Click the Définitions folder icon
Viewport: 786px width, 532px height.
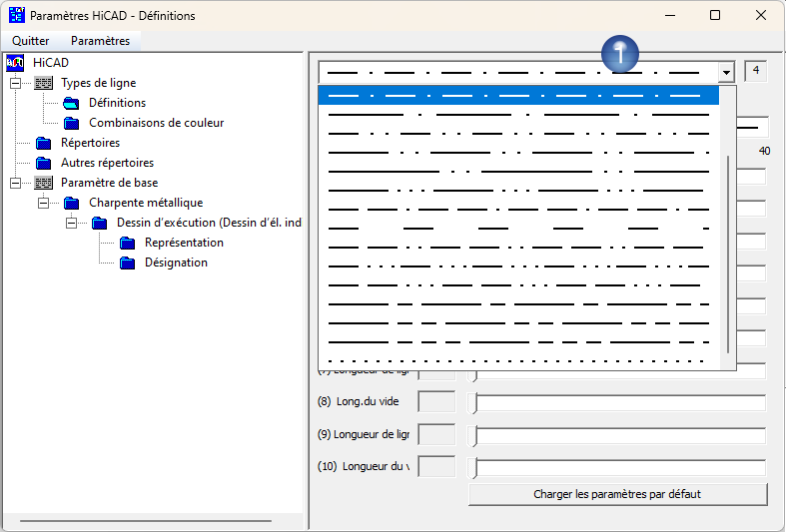[71, 103]
